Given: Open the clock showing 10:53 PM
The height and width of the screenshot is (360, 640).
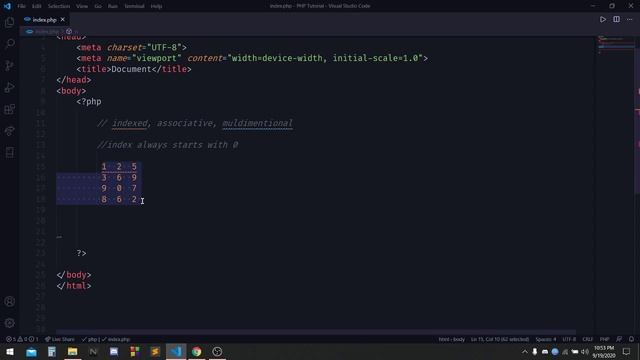Looking at the screenshot, I should (x=604, y=351).
